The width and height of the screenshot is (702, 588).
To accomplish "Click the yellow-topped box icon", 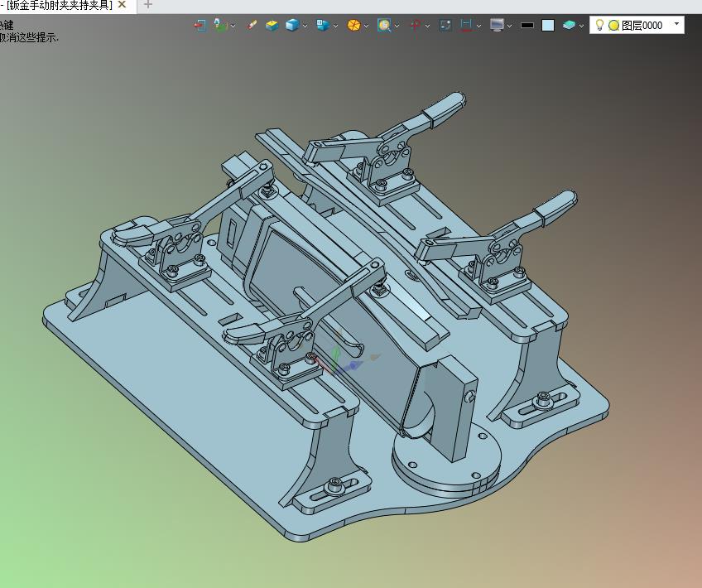I will (272, 26).
